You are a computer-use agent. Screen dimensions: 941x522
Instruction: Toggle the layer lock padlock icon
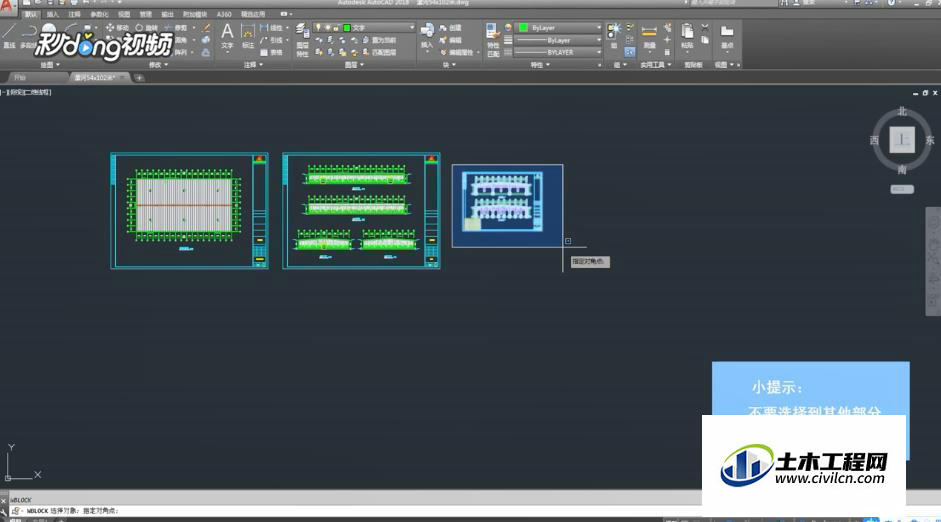[x=335, y=28]
